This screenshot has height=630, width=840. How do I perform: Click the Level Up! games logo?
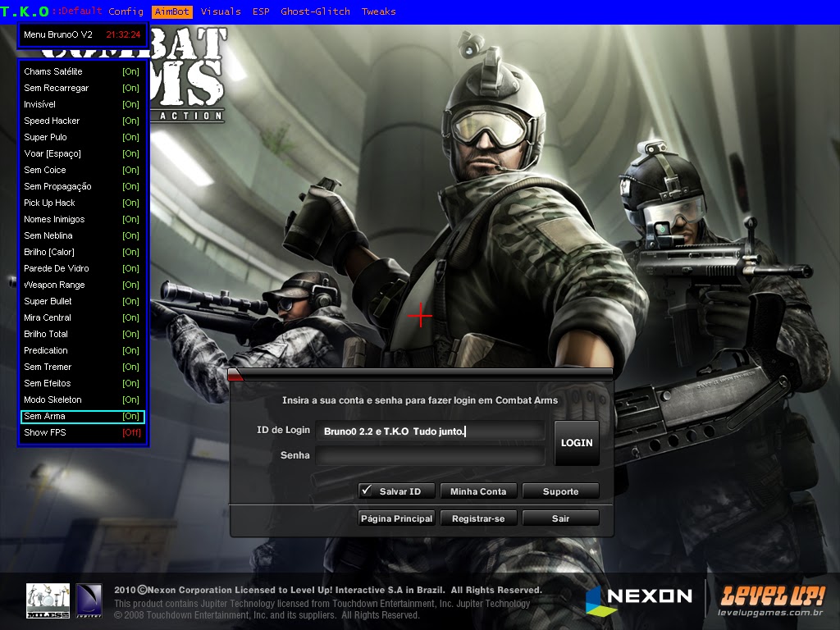point(771,600)
